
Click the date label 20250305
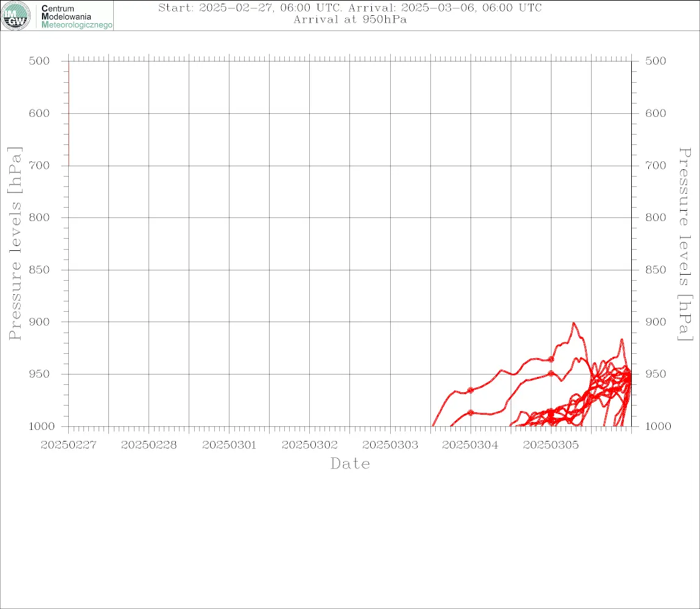551,445
